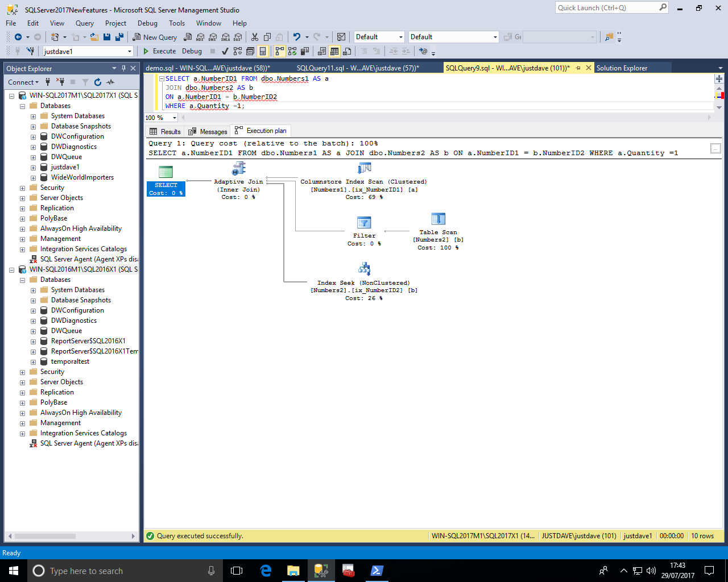The image size is (728, 582).
Task: Click the Activity Monitor icon in Object Explorer
Action: [x=110, y=82]
